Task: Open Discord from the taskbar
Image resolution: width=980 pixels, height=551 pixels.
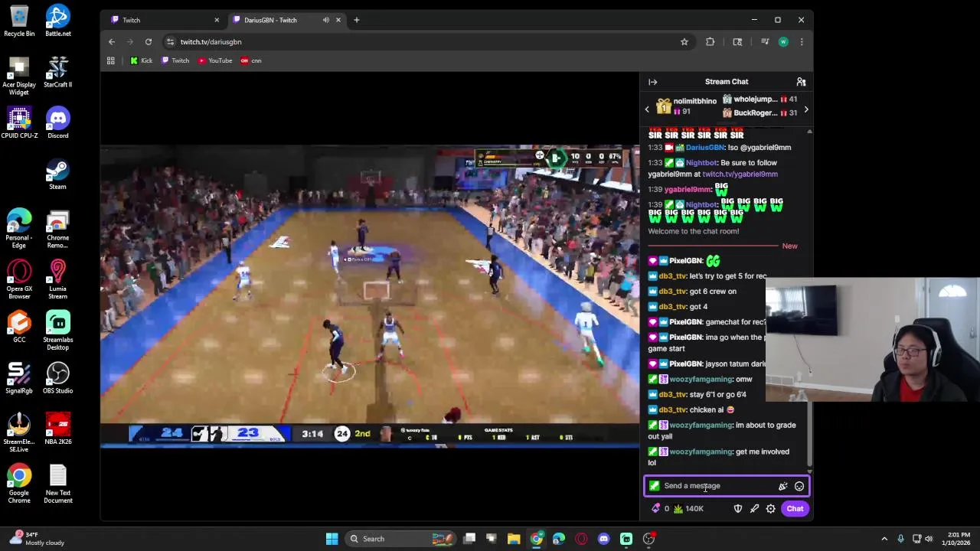Action: click(603, 539)
